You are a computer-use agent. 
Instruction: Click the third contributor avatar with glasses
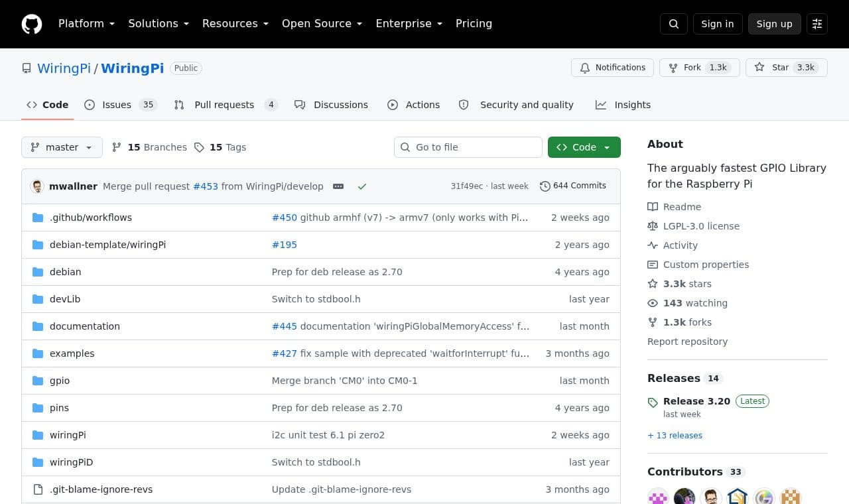click(x=711, y=498)
